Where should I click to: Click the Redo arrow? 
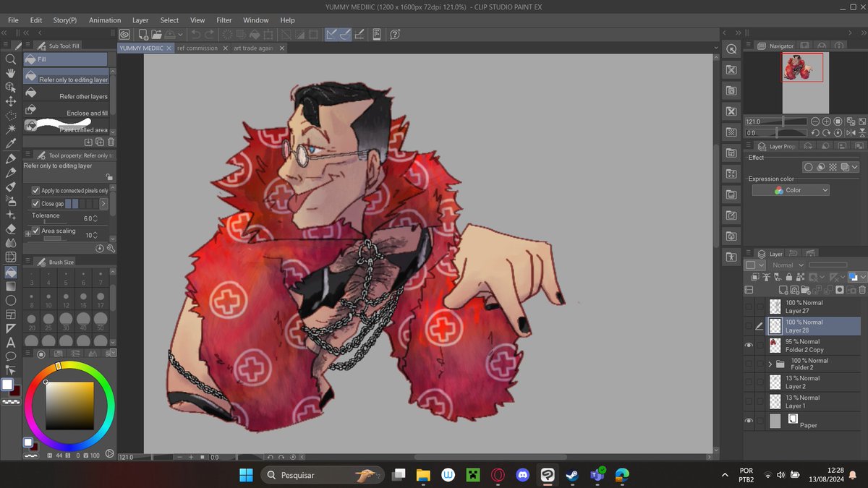(210, 34)
